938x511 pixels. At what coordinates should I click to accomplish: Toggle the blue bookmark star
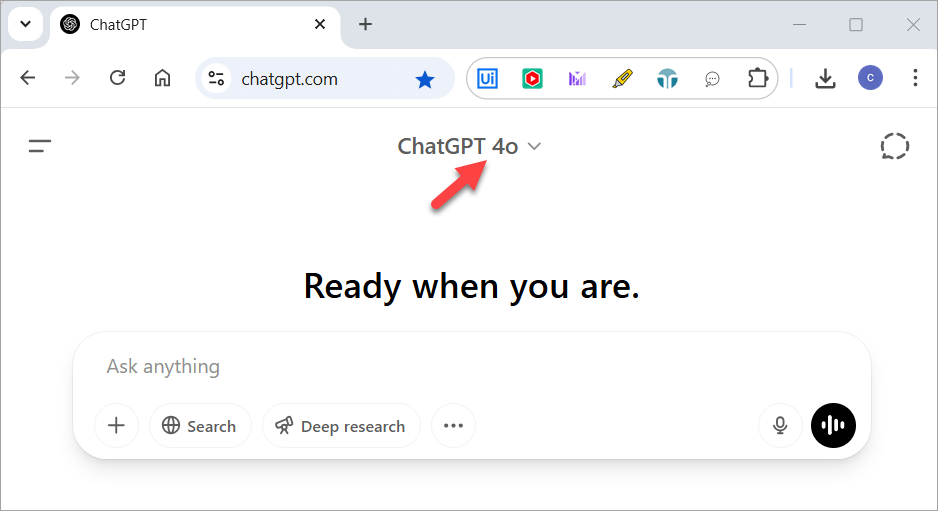tap(425, 79)
